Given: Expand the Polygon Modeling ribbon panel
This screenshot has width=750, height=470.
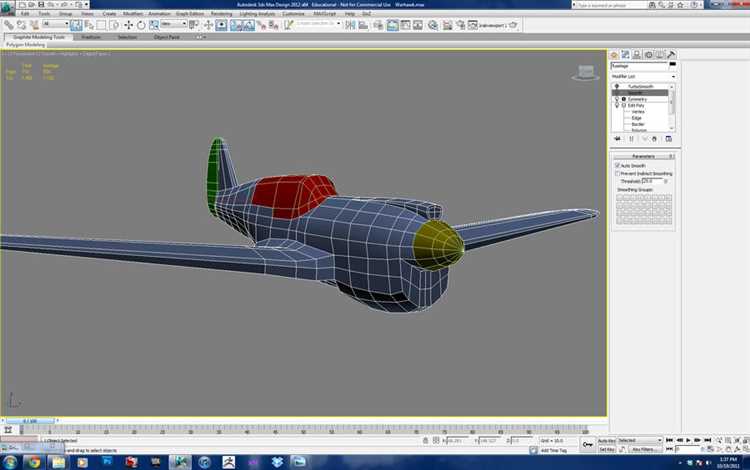Looking at the screenshot, I should (x=25, y=44).
